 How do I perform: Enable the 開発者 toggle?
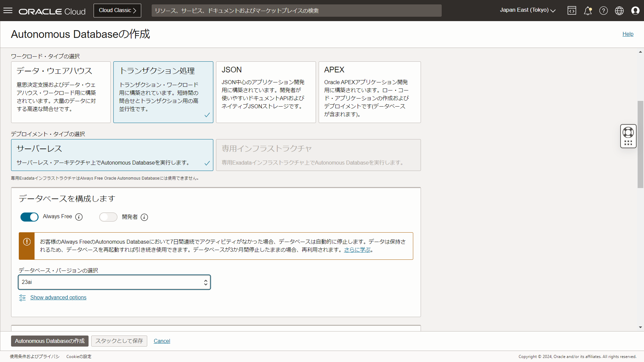pyautogui.click(x=108, y=217)
